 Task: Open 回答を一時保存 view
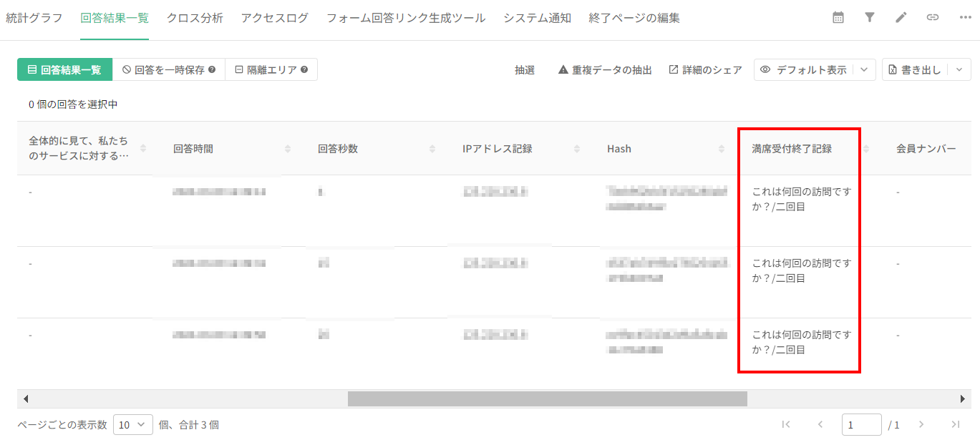tap(168, 70)
